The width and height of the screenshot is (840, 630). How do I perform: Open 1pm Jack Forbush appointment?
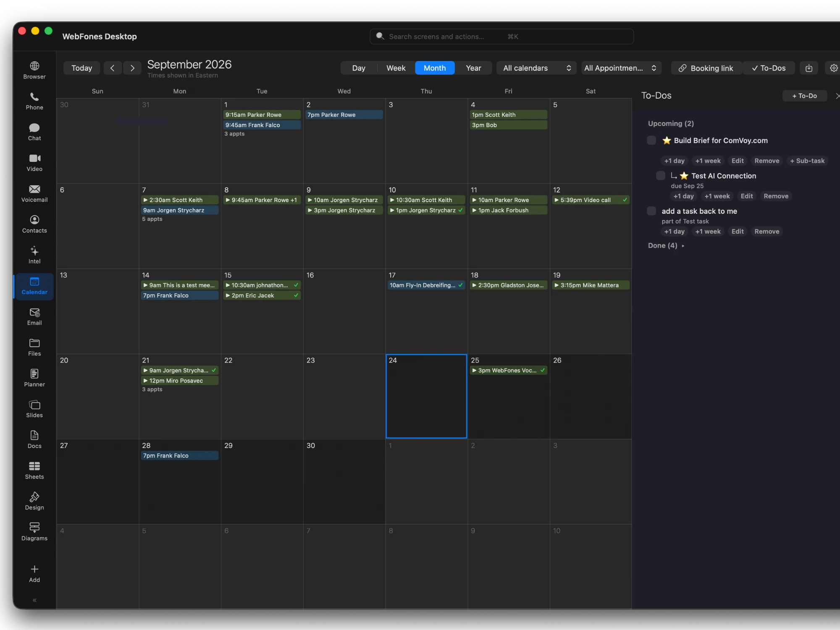(509, 210)
